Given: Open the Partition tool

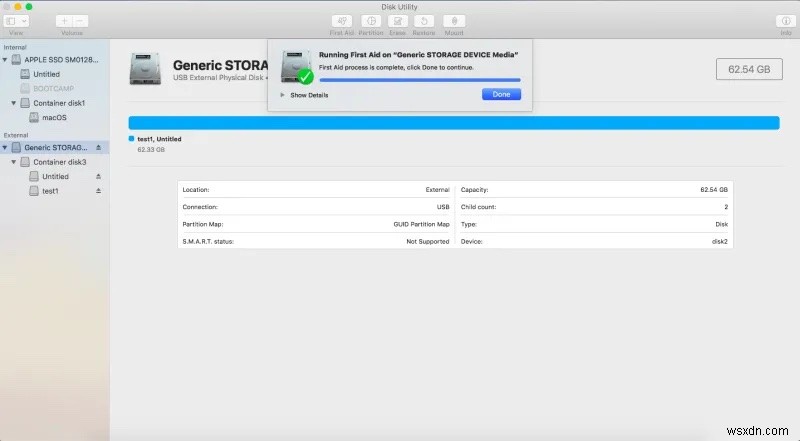Looking at the screenshot, I should 371,21.
